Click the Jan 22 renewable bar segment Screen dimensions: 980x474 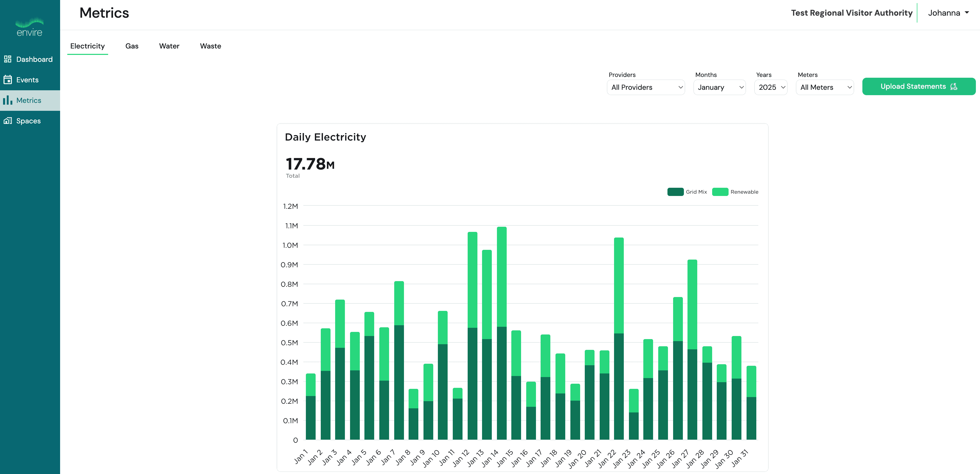[x=619, y=285]
